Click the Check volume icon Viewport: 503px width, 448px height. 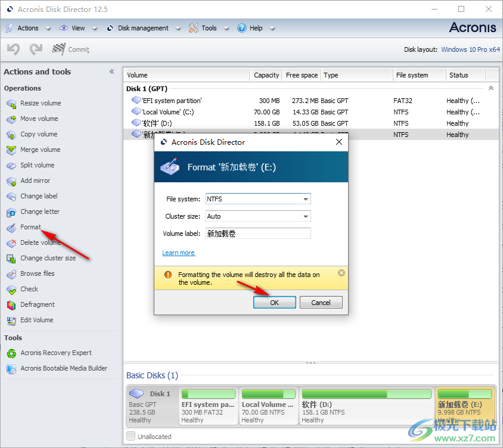click(11, 290)
